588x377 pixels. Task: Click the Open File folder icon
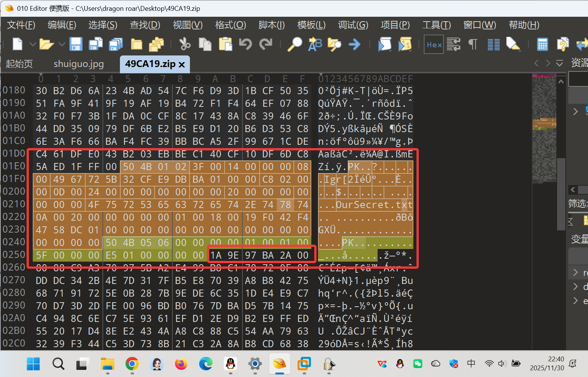(47, 44)
